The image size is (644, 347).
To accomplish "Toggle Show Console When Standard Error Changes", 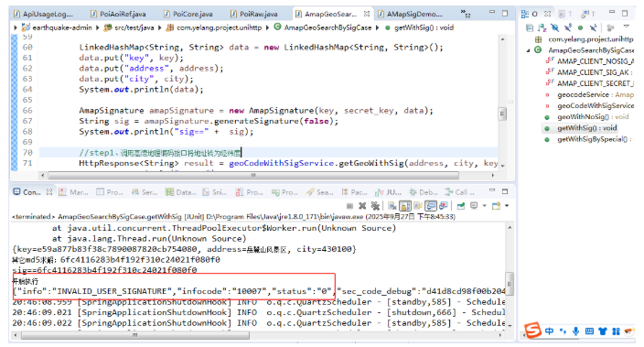I will click(x=444, y=206).
